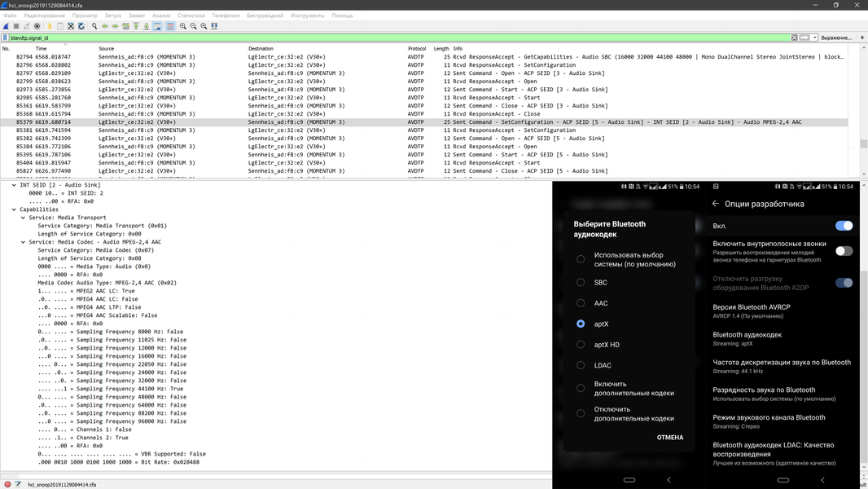Image resolution: width=868 pixels, height=489 pixels.
Task: Sort packets by Source column header
Action: tap(107, 49)
